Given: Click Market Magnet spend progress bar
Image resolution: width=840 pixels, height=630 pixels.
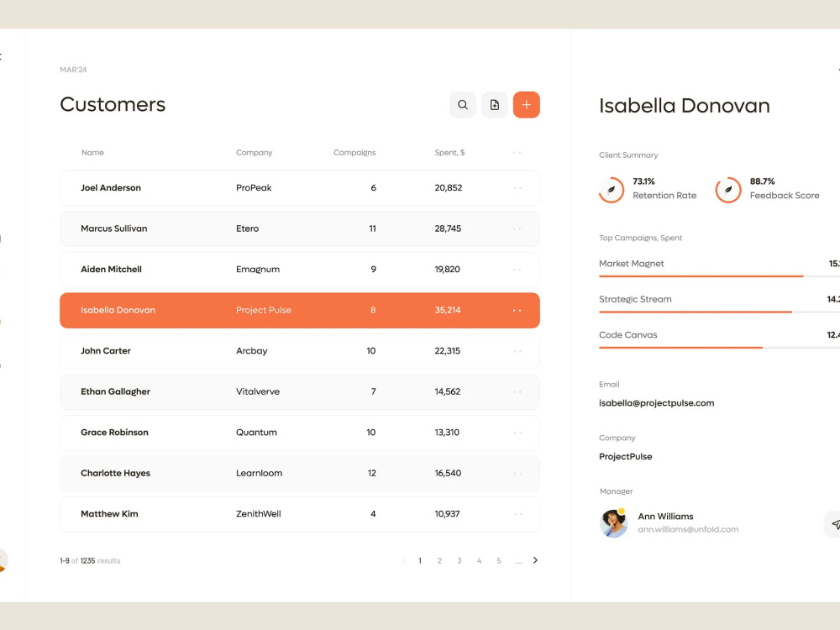Looking at the screenshot, I should pyautogui.click(x=720, y=276).
